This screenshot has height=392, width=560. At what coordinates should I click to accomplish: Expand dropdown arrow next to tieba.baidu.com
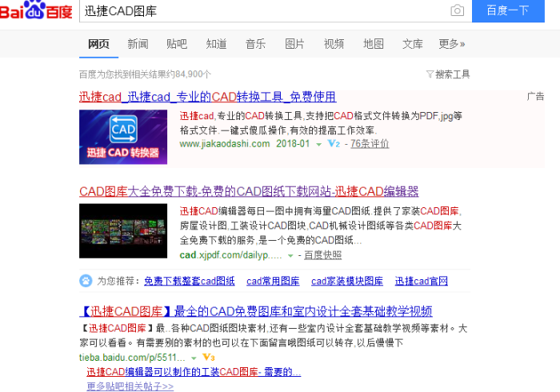point(194,358)
